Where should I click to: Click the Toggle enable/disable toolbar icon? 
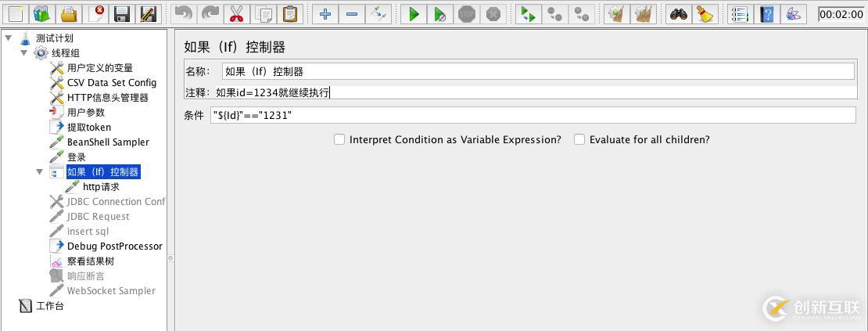pyautogui.click(x=378, y=14)
